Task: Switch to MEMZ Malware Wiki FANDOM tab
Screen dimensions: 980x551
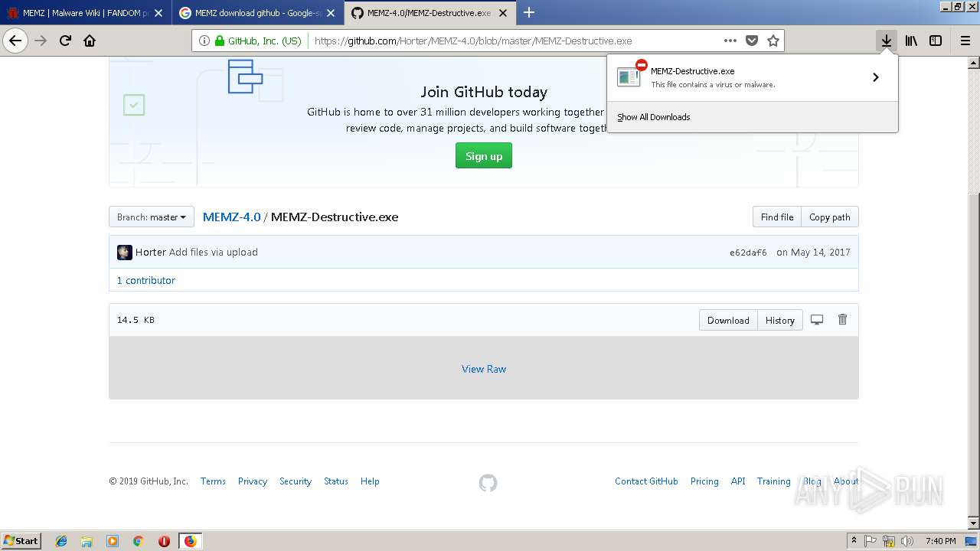Action: pos(85,13)
